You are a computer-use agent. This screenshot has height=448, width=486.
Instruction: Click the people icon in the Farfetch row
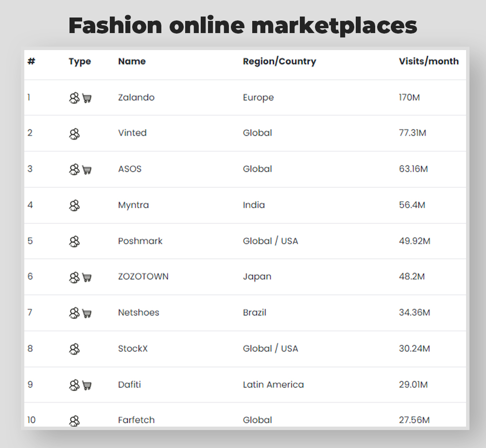coord(74,421)
